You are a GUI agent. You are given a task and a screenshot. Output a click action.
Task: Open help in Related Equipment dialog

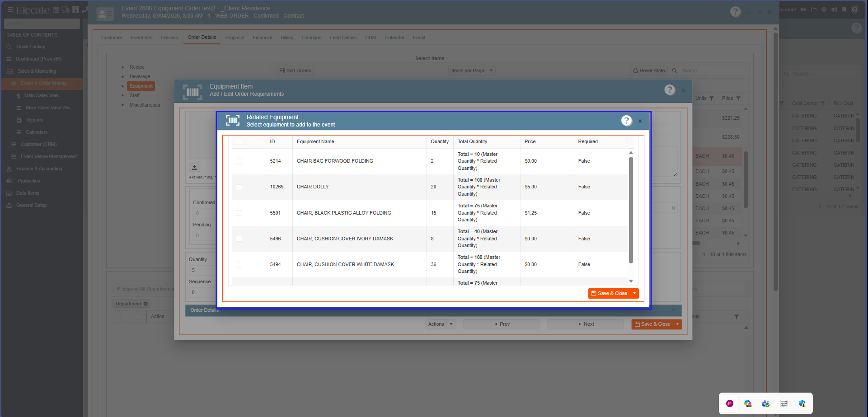pos(626,121)
